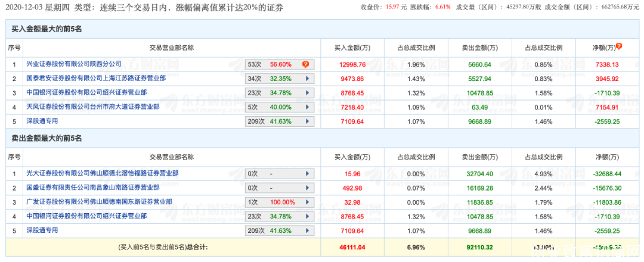Click net amount -11803.86
The width and height of the screenshot is (644, 262).
pos(606,202)
